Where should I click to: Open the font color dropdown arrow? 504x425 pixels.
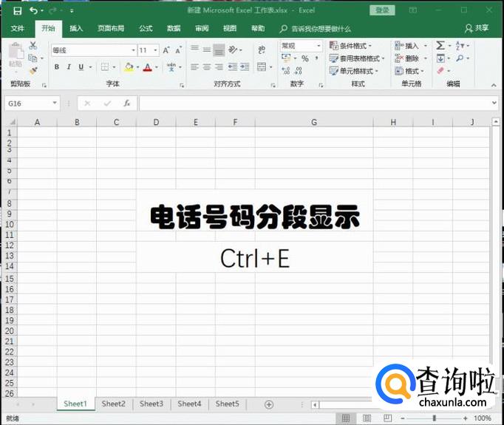click(x=157, y=67)
